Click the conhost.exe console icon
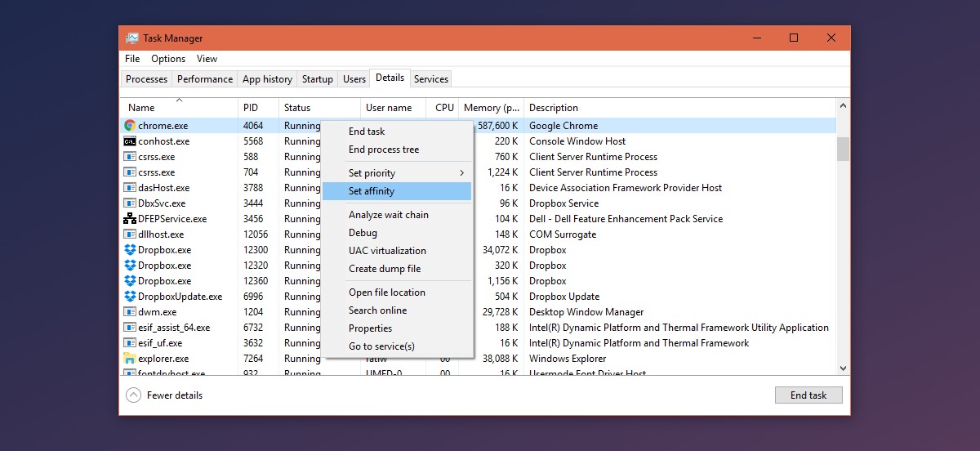Viewport: 980px width, 451px height. [130, 141]
